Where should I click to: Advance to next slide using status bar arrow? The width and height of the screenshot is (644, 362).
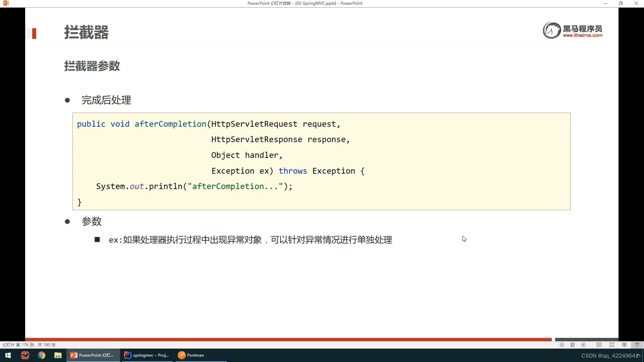coord(584,345)
